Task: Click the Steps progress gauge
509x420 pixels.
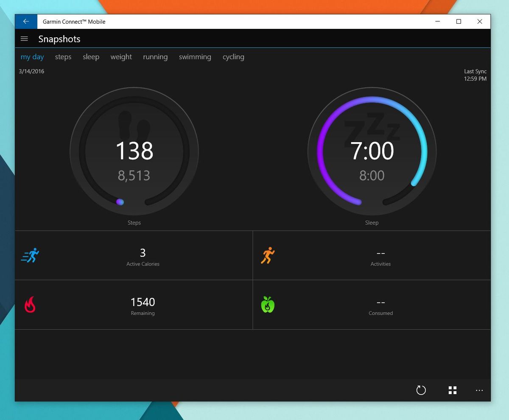Action: [x=134, y=151]
